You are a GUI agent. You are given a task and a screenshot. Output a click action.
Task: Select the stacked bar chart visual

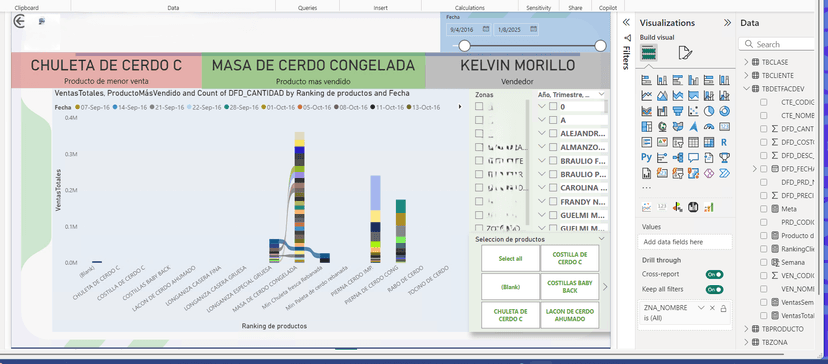(x=646, y=80)
